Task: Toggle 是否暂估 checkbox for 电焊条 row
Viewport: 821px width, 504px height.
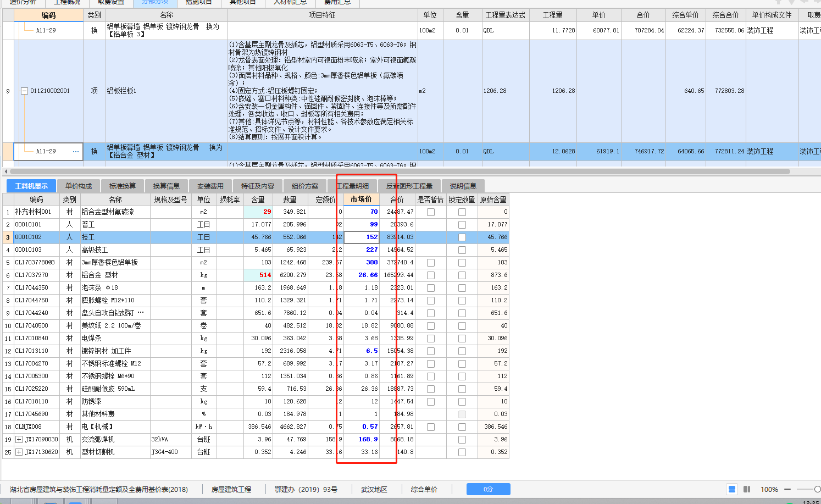Action: click(x=431, y=339)
